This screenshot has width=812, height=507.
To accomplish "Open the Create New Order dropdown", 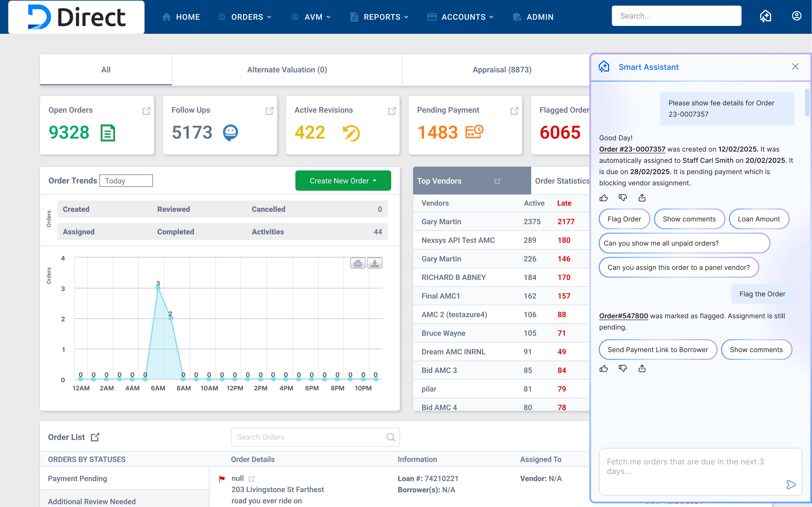I will click(x=343, y=181).
